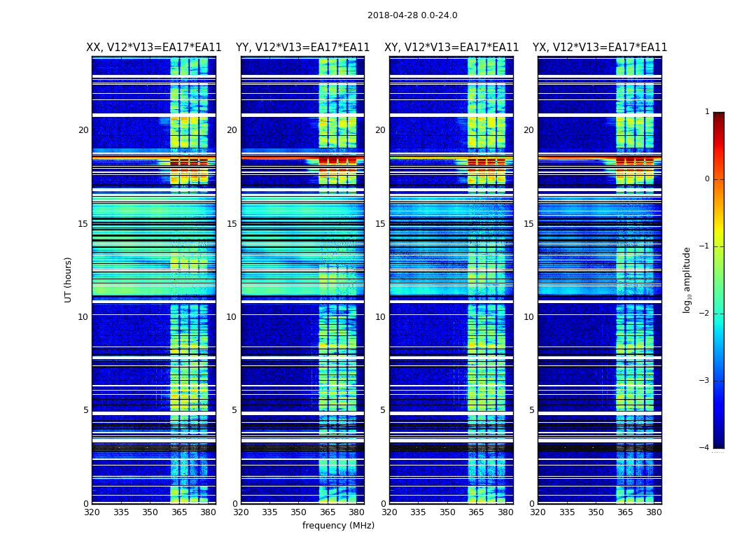Viewport: 735px width, 560px height.
Task: Click the XY panel title text
Action: [451, 48]
